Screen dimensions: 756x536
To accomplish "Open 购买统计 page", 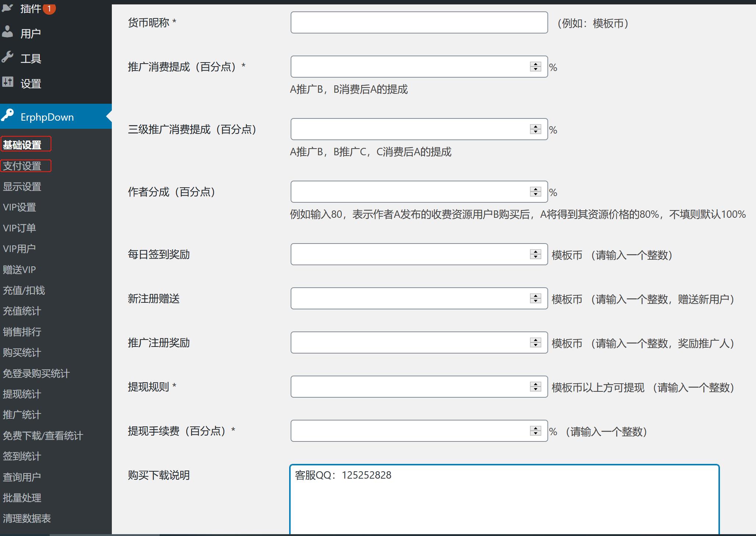I will point(22,352).
